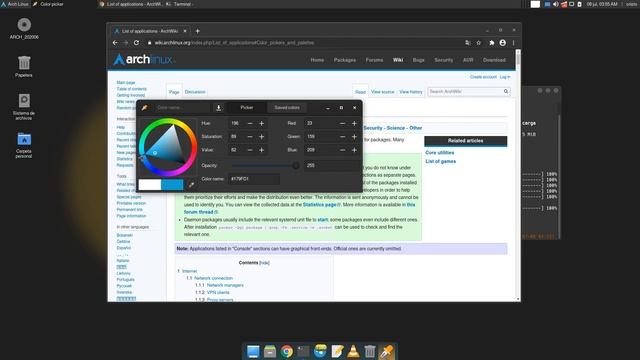Click the selector dot inside color triangle

click(155, 153)
